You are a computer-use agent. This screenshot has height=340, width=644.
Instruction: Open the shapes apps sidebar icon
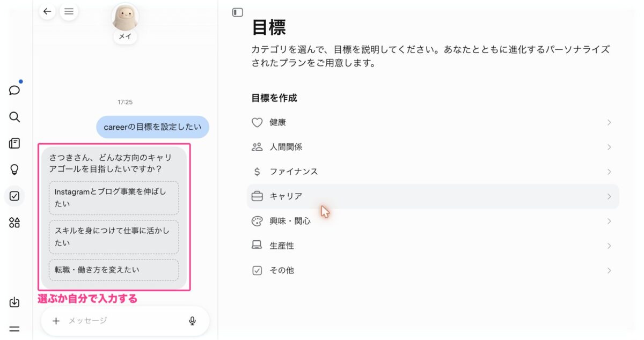pyautogui.click(x=14, y=223)
